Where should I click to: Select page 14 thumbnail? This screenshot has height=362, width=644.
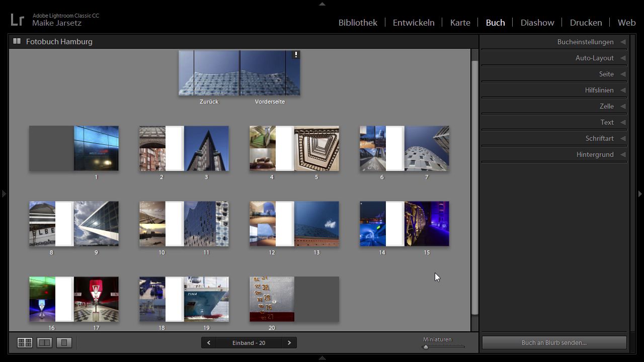[x=382, y=224]
